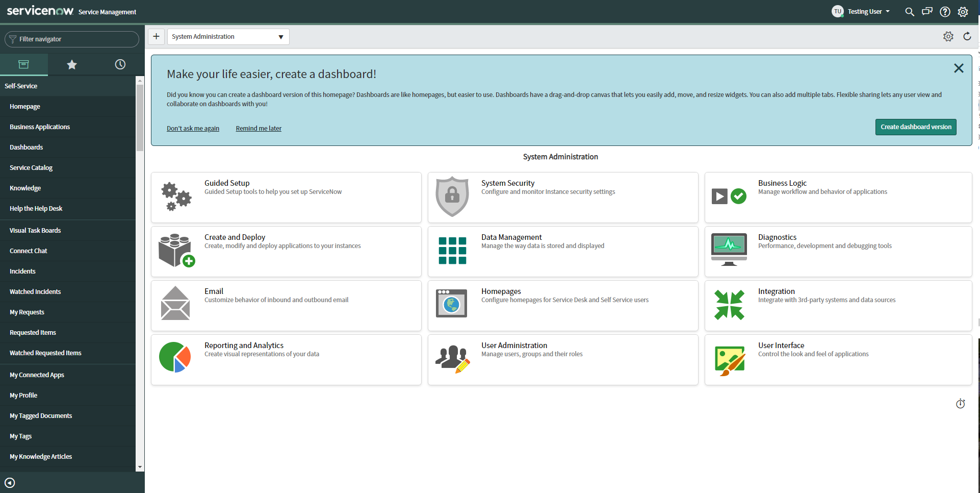Click Create dashboard version button

915,127
